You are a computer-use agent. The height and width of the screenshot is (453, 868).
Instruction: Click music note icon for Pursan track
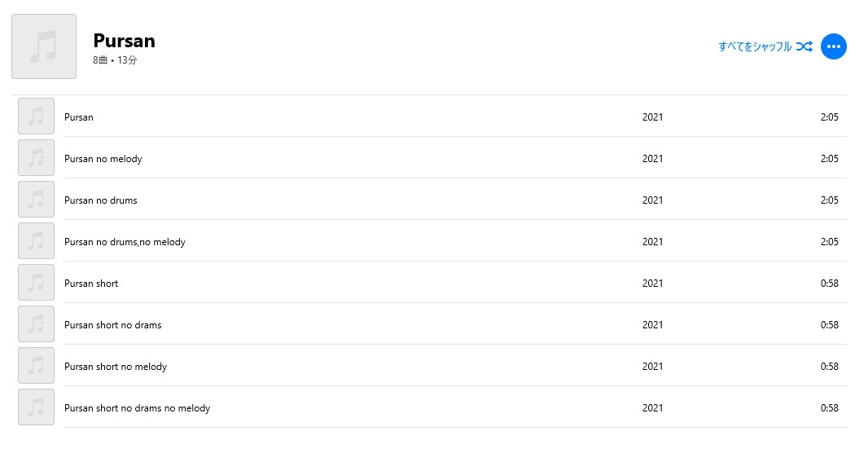pos(36,117)
